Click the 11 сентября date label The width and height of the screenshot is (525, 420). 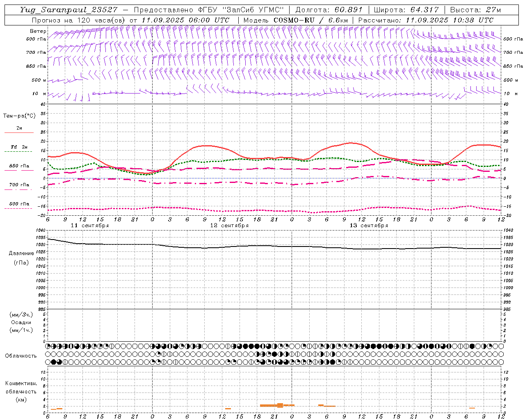point(90,226)
